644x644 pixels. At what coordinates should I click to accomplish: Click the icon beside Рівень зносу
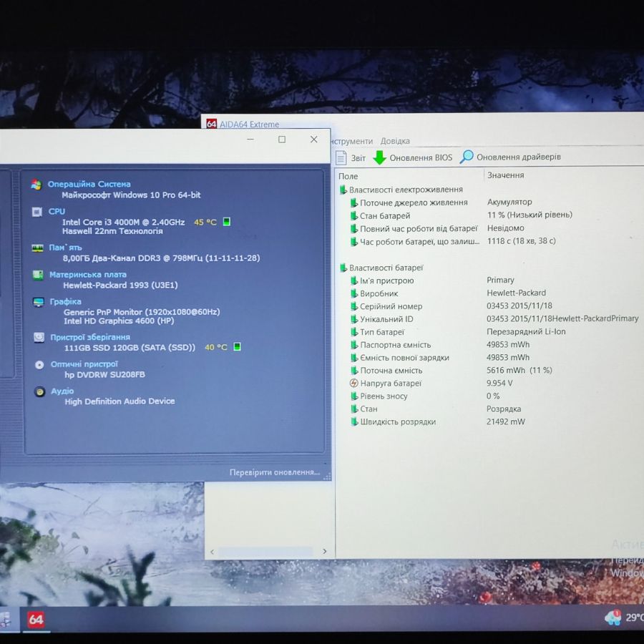coord(354,396)
